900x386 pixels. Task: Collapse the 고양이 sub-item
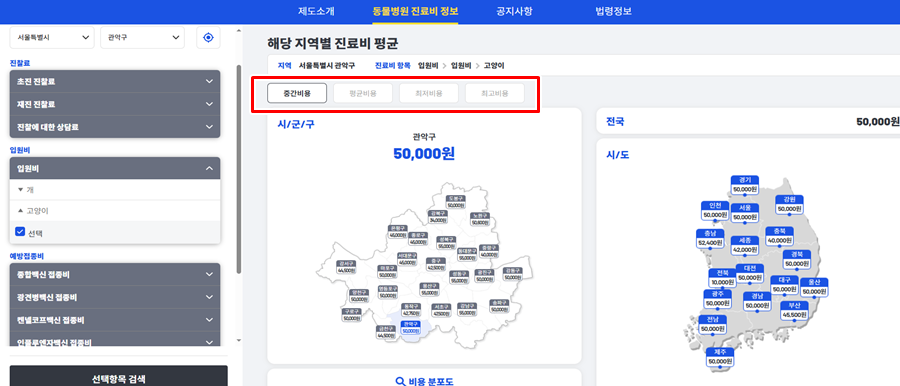115,211
